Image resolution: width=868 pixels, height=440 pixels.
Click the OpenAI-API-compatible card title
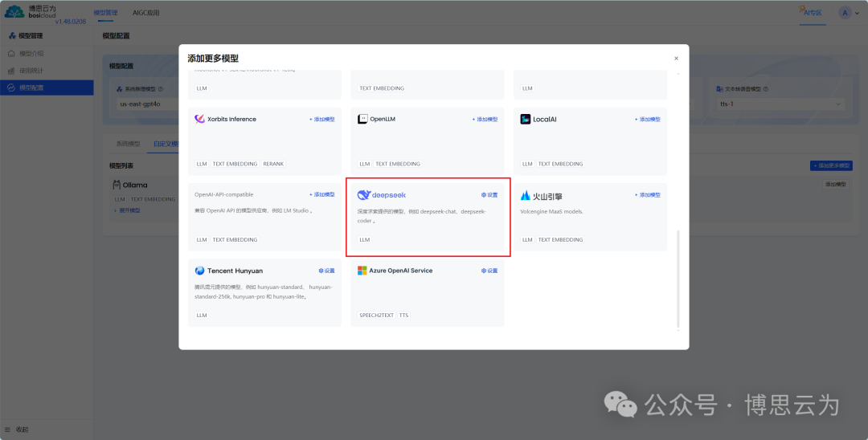click(224, 194)
